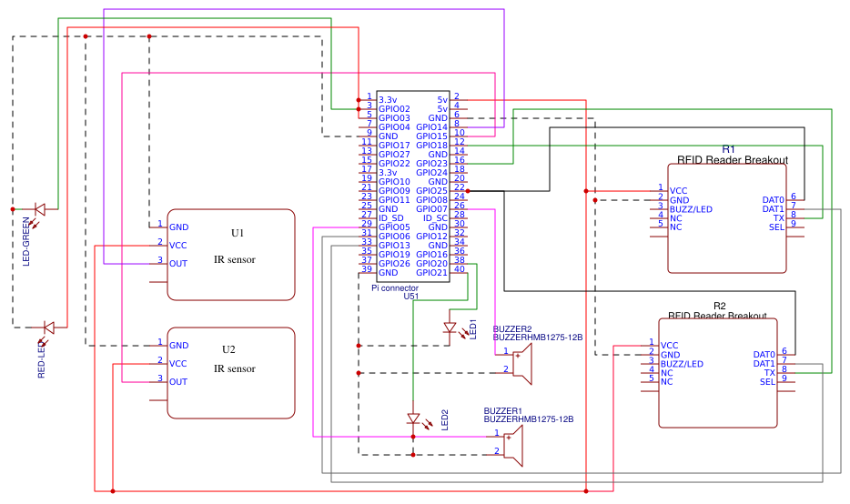This screenshot has width=850, height=504.
Task: Click the 'GPIO05' pin label
Action: (x=394, y=227)
